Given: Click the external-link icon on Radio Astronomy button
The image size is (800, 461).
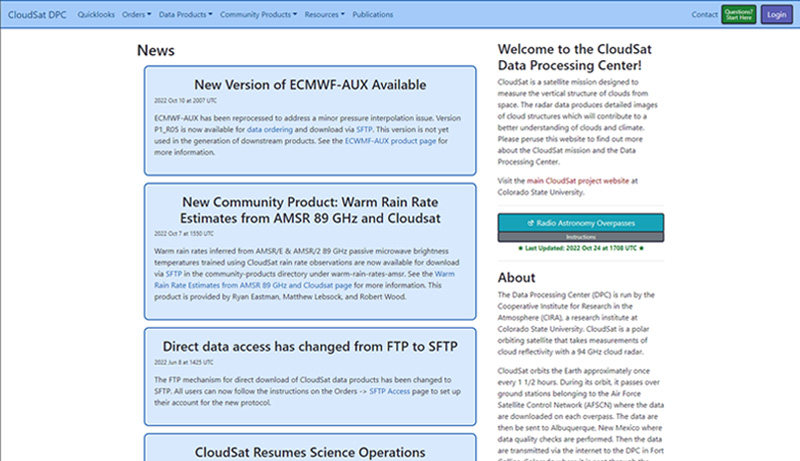Looking at the screenshot, I should click(530, 223).
